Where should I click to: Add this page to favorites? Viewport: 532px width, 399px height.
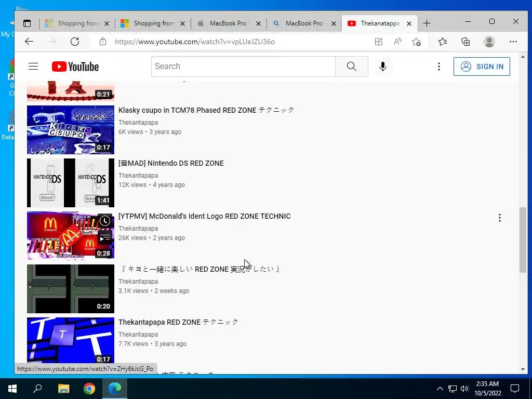416,42
